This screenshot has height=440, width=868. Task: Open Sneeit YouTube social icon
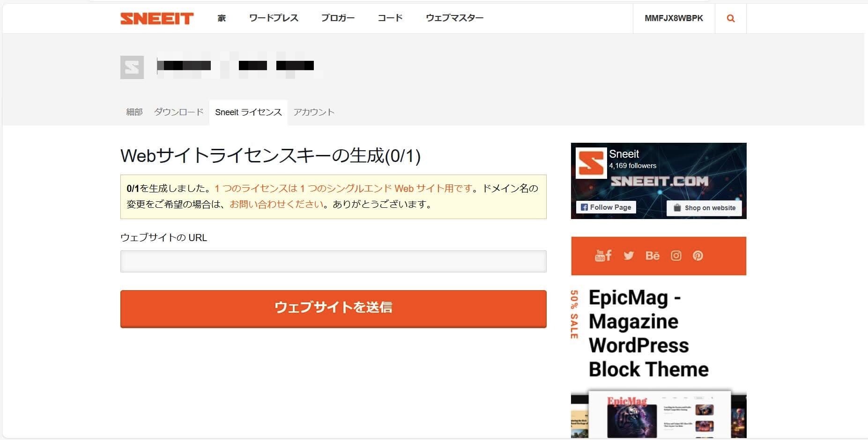(599, 256)
